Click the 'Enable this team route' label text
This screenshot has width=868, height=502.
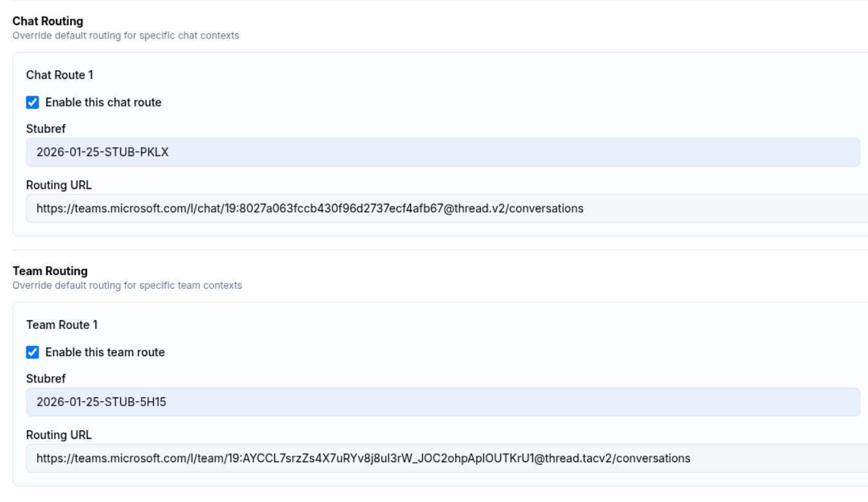[105, 352]
